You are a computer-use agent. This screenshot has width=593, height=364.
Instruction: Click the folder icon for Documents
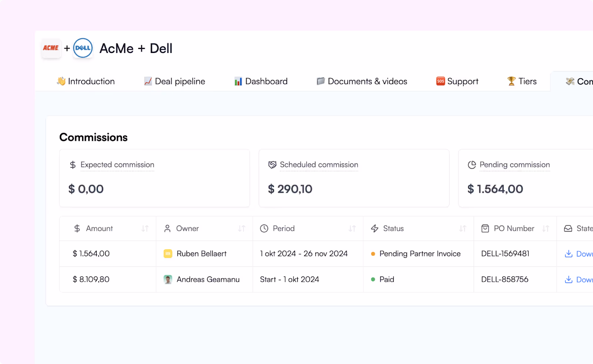click(x=321, y=81)
